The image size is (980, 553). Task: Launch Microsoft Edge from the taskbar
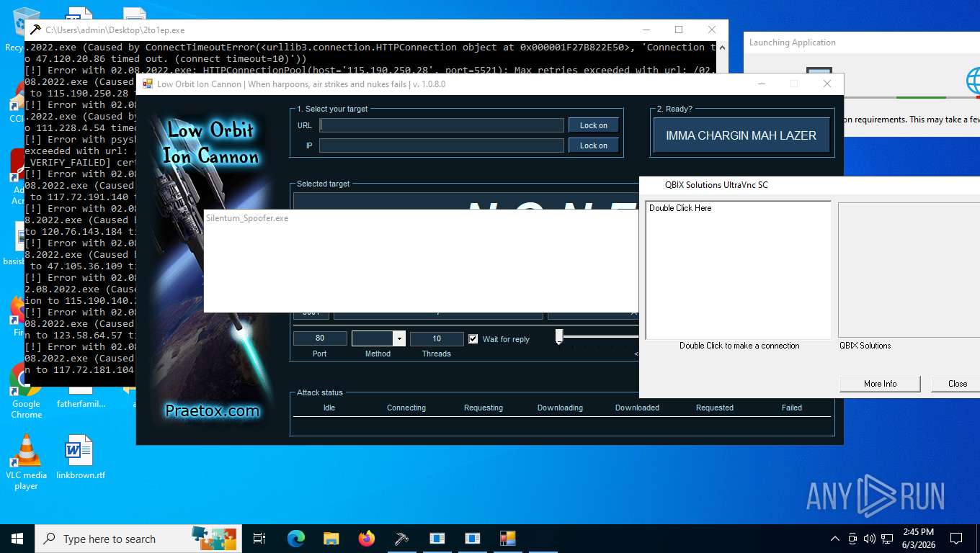(296, 539)
